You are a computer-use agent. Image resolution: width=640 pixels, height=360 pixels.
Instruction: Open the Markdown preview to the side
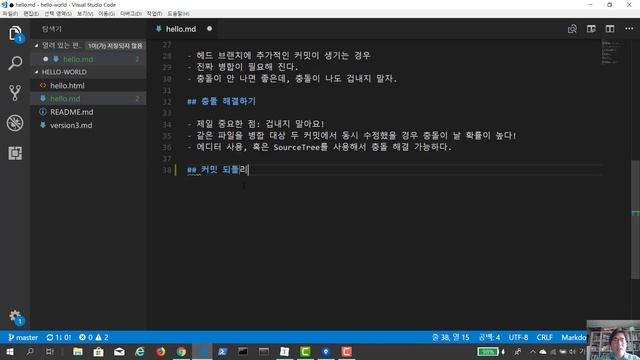point(591,29)
